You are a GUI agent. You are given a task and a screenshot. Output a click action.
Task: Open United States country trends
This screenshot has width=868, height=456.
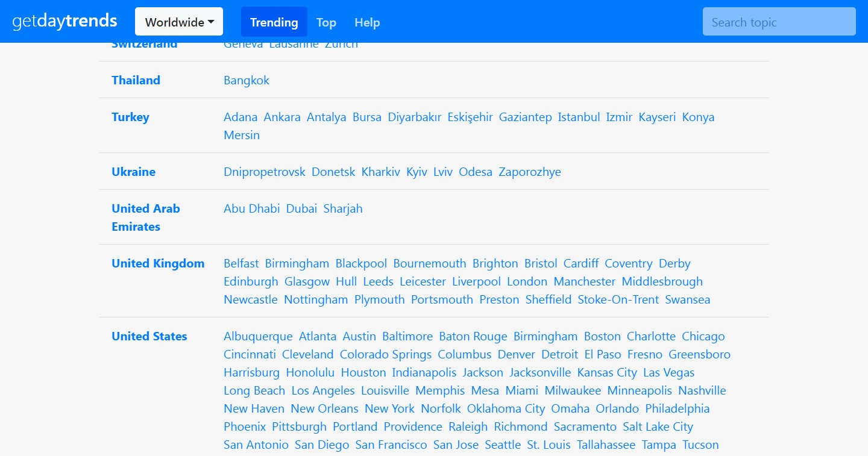[x=149, y=336]
